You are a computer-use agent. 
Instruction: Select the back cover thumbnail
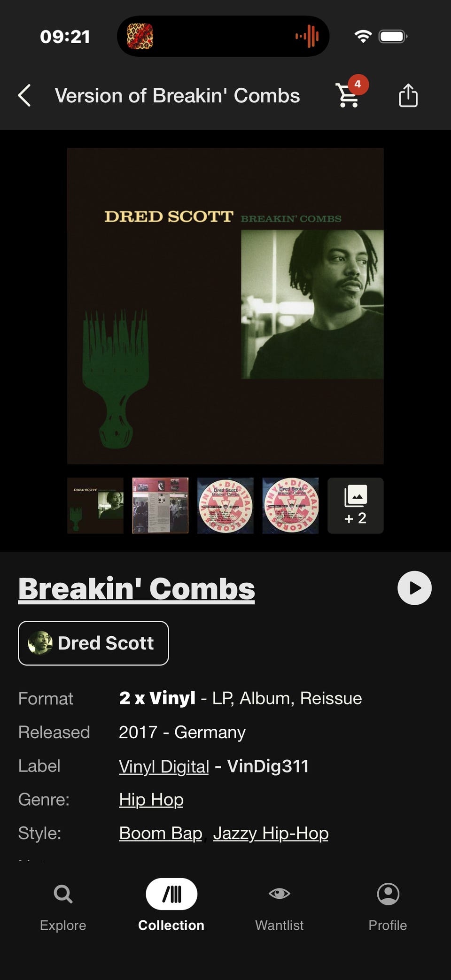(160, 506)
